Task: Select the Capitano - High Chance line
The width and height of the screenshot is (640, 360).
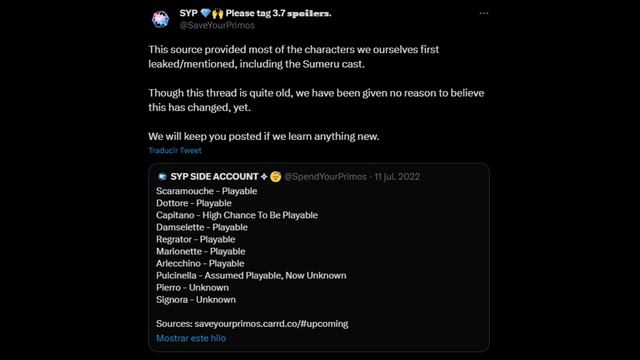Action: (237, 215)
